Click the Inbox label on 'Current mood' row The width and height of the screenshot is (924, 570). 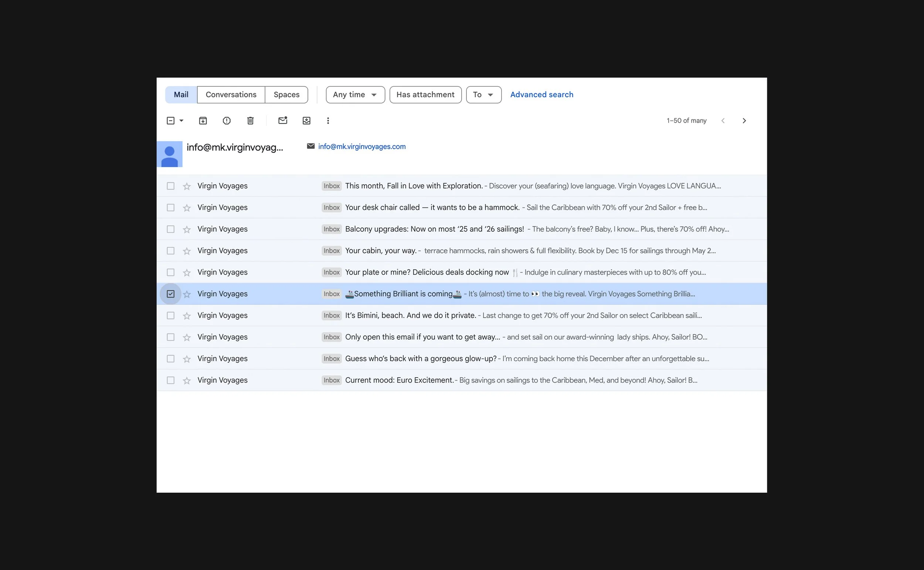point(332,380)
